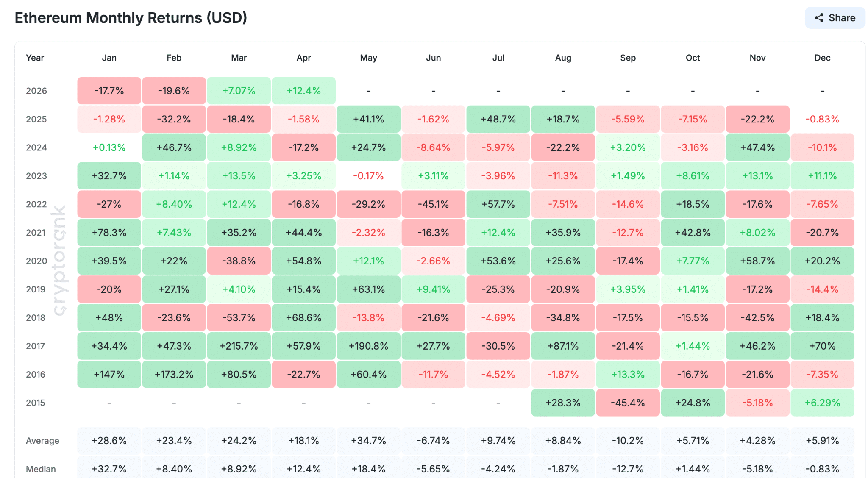868x478 pixels.
Task: Click the 2026 row label
Action: [x=36, y=91]
